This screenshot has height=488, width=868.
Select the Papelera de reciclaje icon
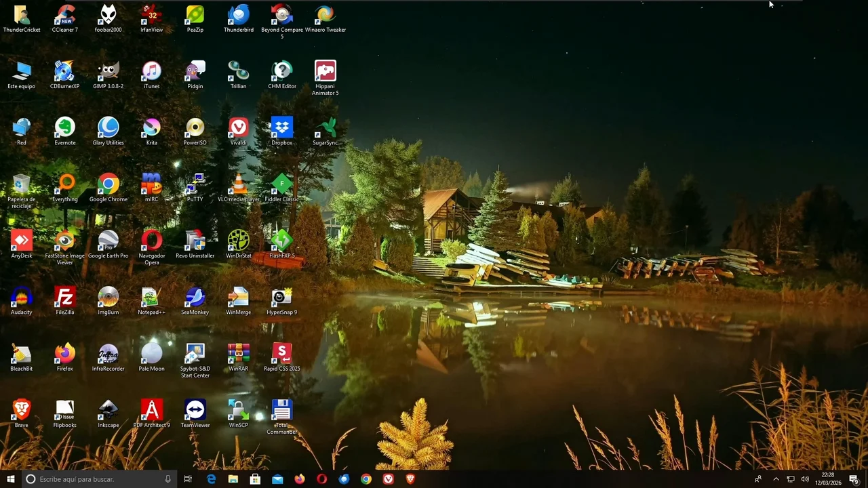(x=22, y=184)
